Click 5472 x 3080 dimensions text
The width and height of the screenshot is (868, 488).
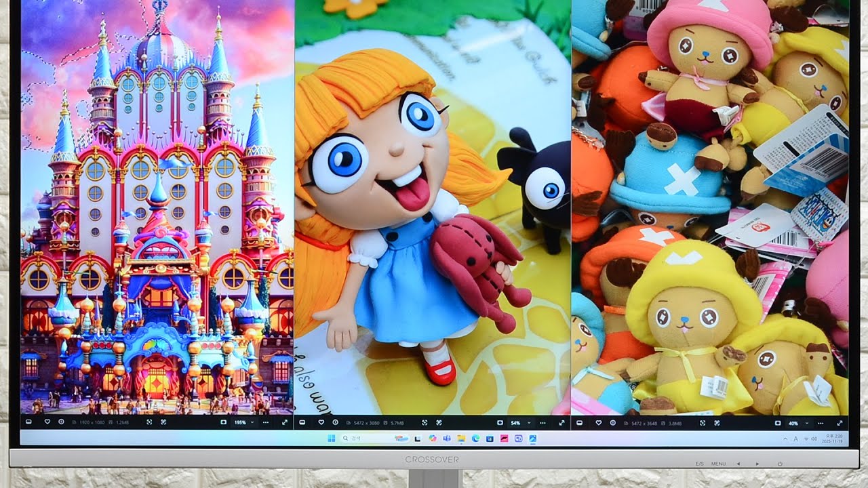(366, 423)
